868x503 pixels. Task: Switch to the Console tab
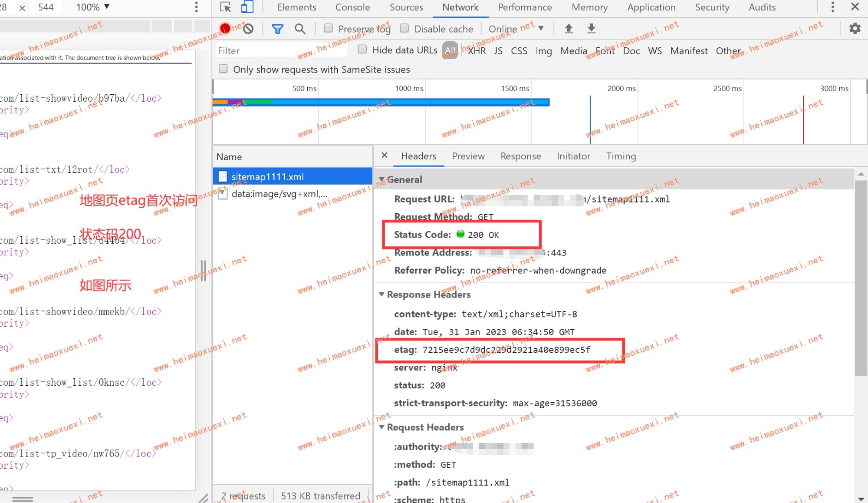click(x=352, y=7)
